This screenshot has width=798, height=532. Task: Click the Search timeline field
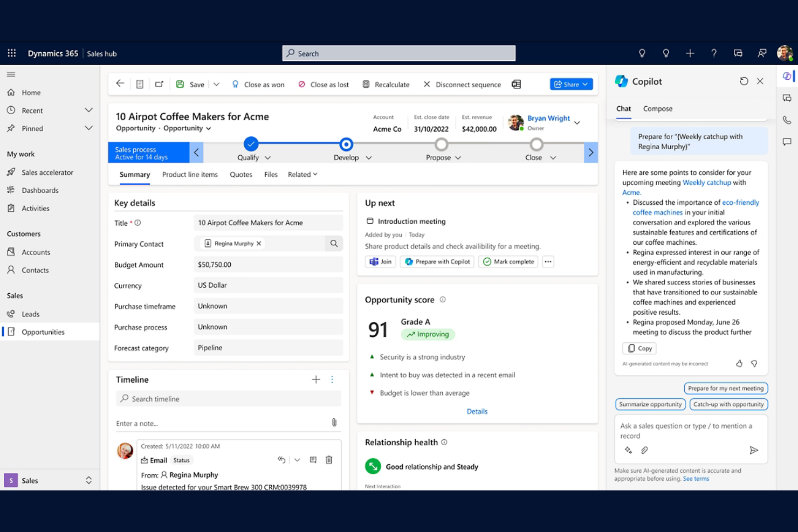229,399
